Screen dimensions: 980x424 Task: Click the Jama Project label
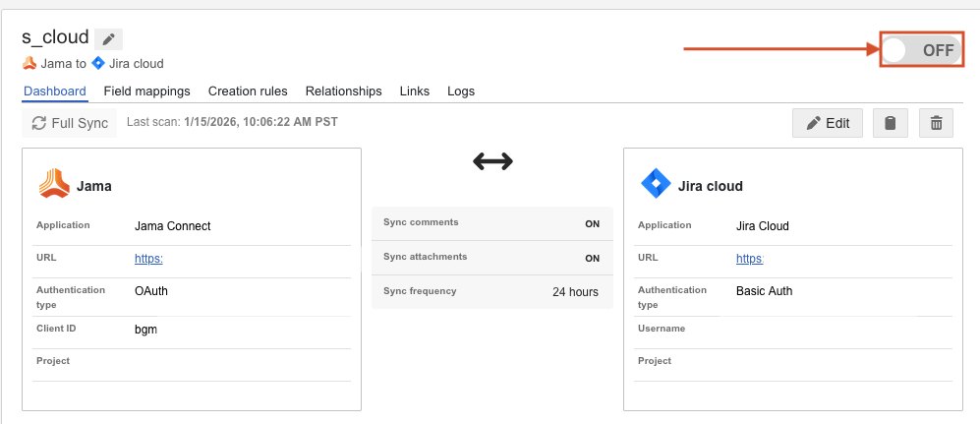pyautogui.click(x=53, y=361)
